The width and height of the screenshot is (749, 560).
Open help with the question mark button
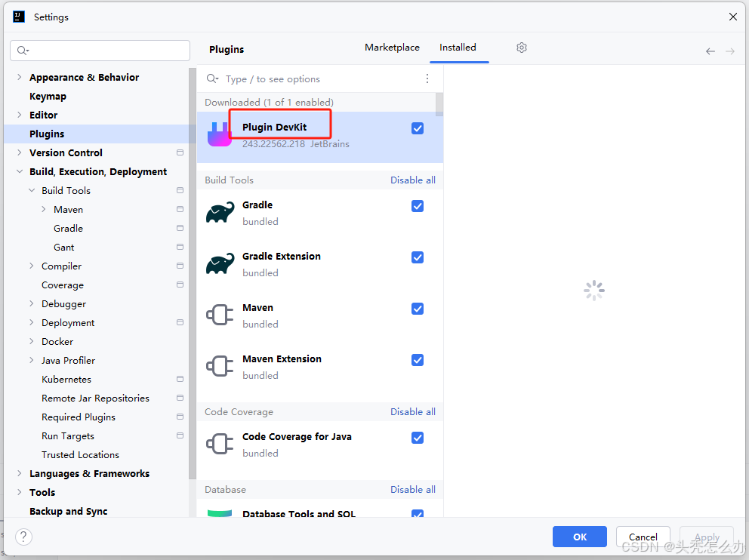click(24, 537)
